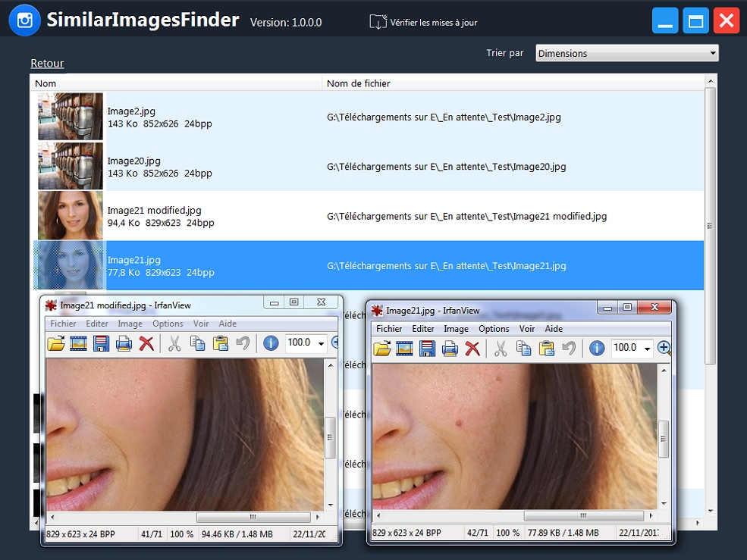Viewport: 747px width, 560px height.
Task: Click red Delete X in Image21.jpg window toolbar
Action: 472,348
